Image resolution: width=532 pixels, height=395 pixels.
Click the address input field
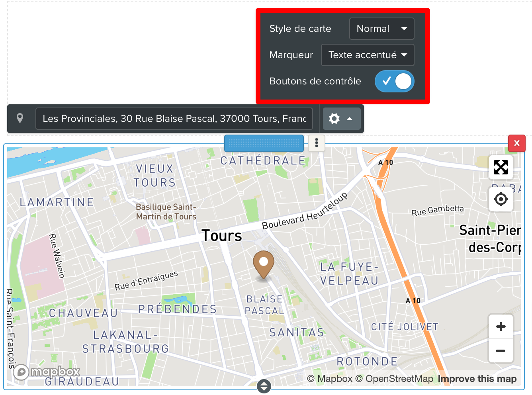pos(174,119)
